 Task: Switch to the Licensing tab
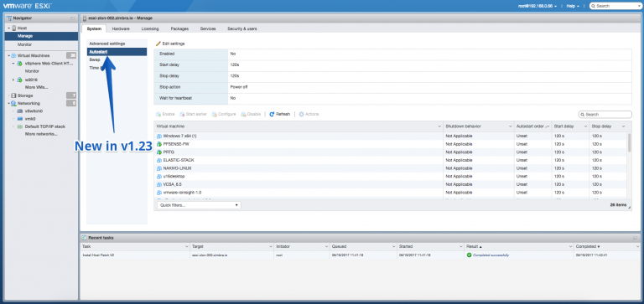[x=150, y=28]
